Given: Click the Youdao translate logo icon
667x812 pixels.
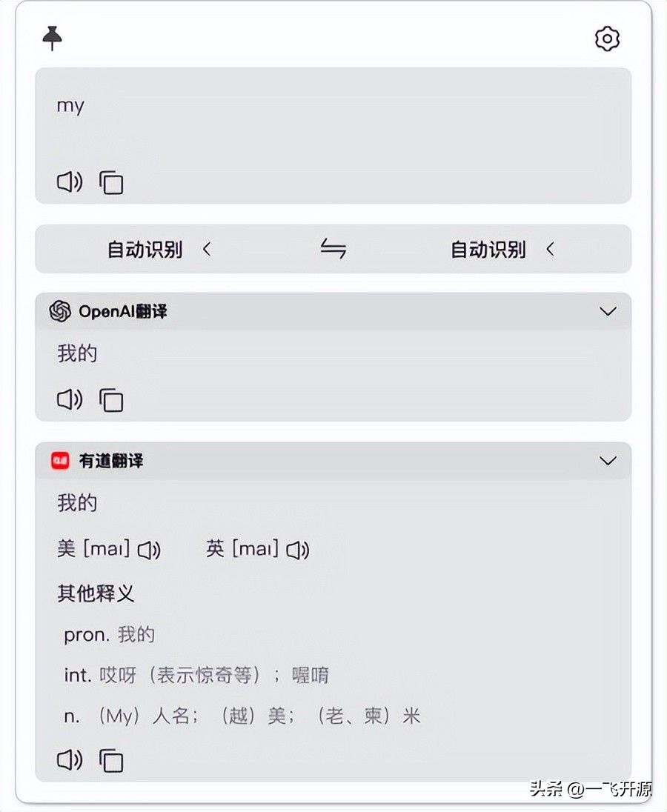Looking at the screenshot, I should click(x=60, y=461).
